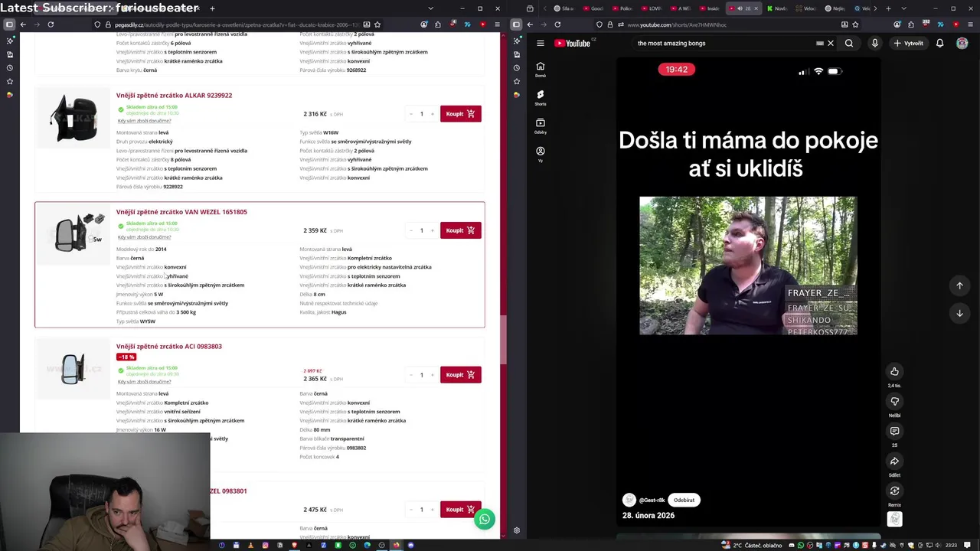Screen dimensions: 980x551
Task: Go back in the Pegasdily browser window
Action: 23,24
